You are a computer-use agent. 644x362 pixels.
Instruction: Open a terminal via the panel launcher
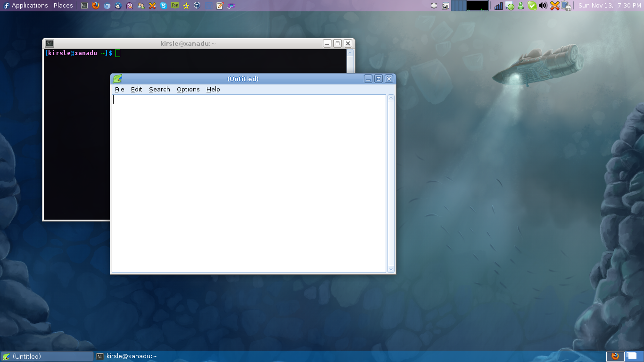[x=84, y=5]
